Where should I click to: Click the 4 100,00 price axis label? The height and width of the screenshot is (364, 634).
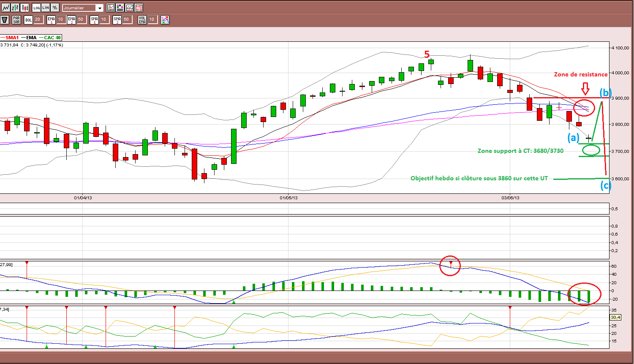pyautogui.click(x=621, y=48)
